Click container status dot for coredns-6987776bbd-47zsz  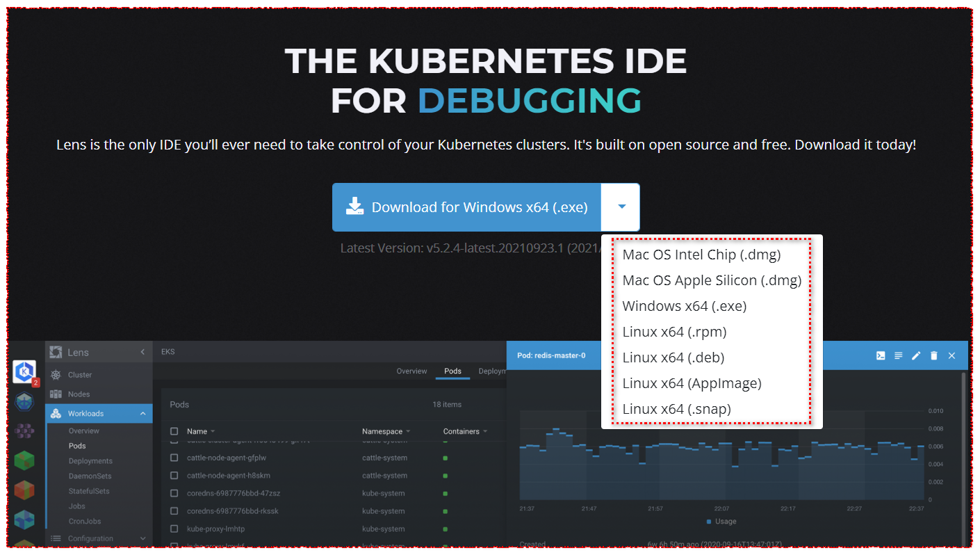pos(445,494)
